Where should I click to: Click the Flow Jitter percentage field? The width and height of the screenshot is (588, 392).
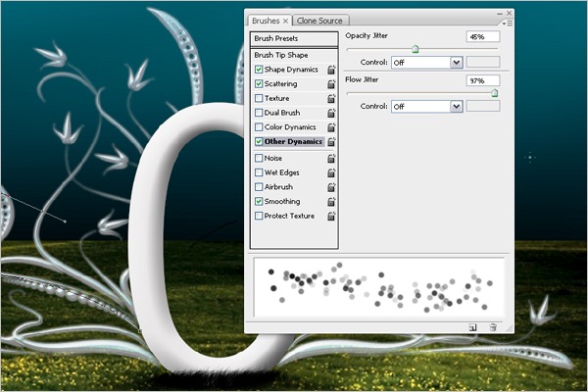click(x=482, y=80)
